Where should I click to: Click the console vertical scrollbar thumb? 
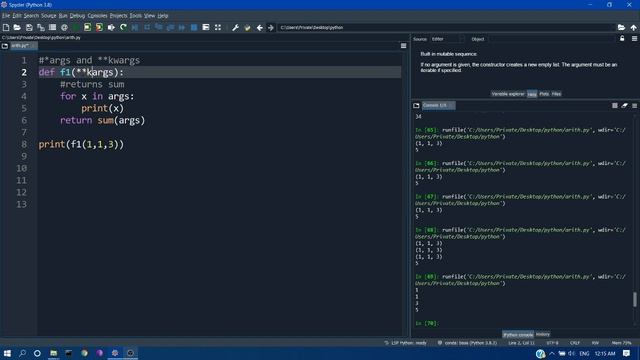[635, 299]
